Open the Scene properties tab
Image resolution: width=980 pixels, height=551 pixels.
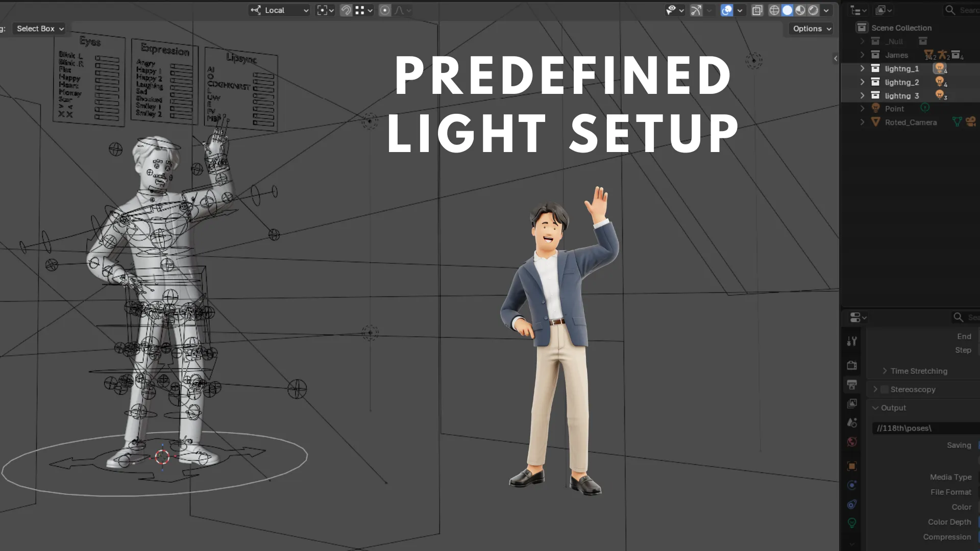click(852, 422)
